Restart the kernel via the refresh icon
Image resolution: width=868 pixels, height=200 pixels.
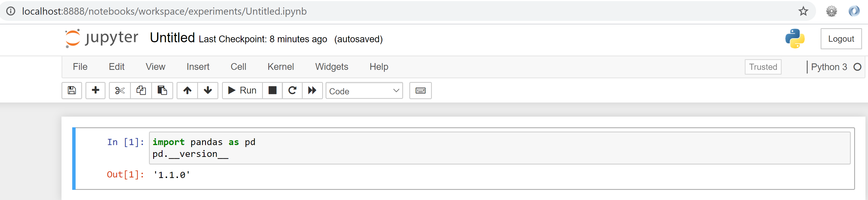coord(292,91)
